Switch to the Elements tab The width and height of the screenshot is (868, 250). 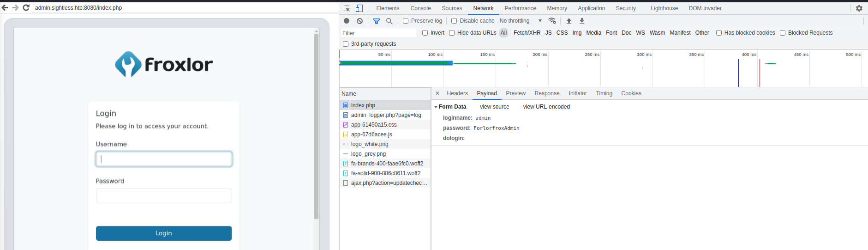click(x=388, y=8)
